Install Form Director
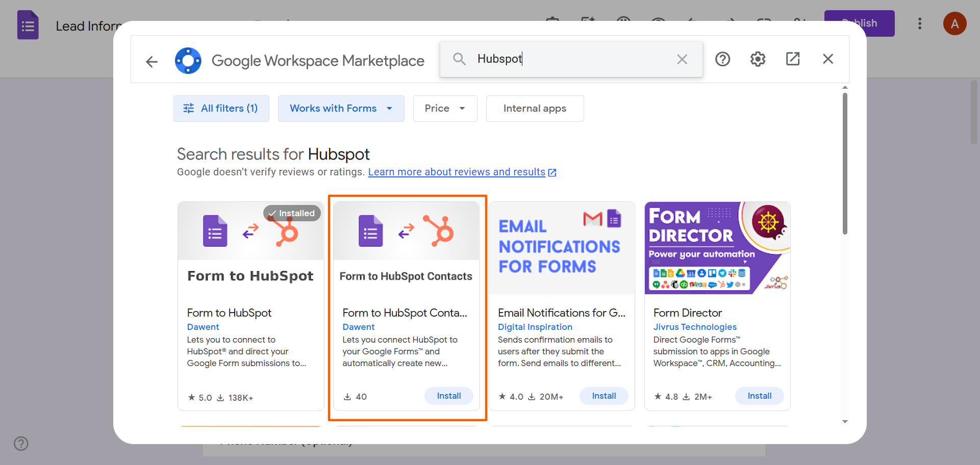 pos(760,396)
